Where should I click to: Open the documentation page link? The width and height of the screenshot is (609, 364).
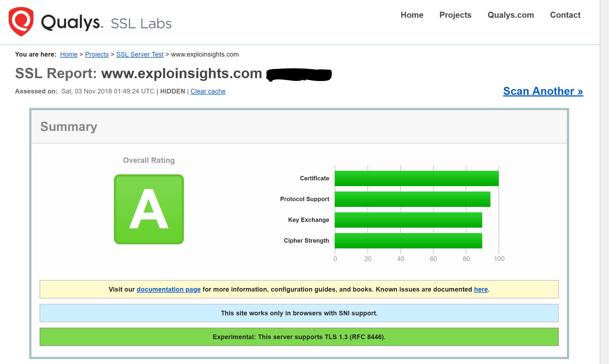click(169, 289)
